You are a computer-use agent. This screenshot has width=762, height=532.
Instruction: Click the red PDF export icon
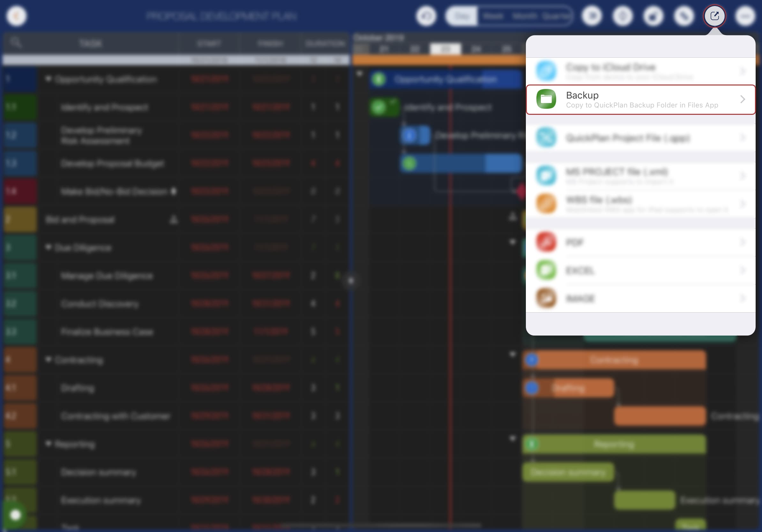point(546,242)
